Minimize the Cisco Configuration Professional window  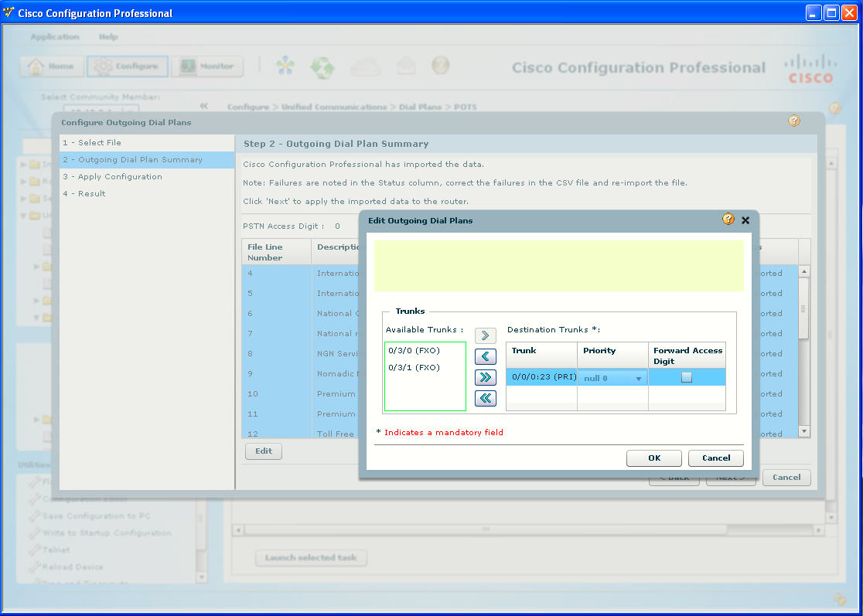tap(814, 12)
